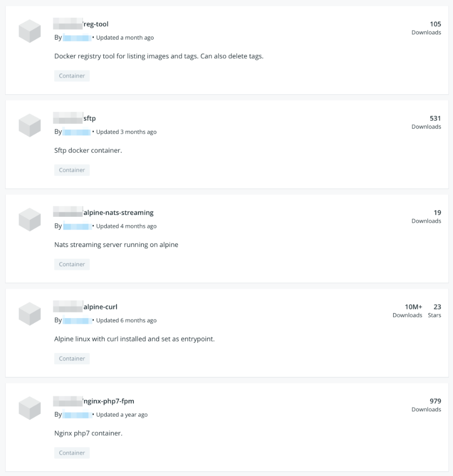Click the Nginx php7 container description
Image resolution: width=453 pixels, height=476 pixels.
click(88, 434)
